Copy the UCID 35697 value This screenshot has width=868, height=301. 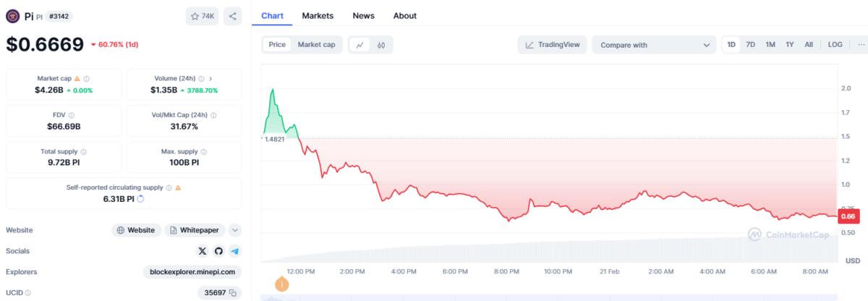pos(232,293)
